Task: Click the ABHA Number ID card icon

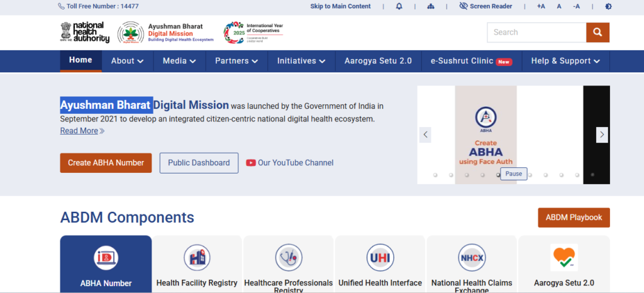Action: (x=106, y=258)
